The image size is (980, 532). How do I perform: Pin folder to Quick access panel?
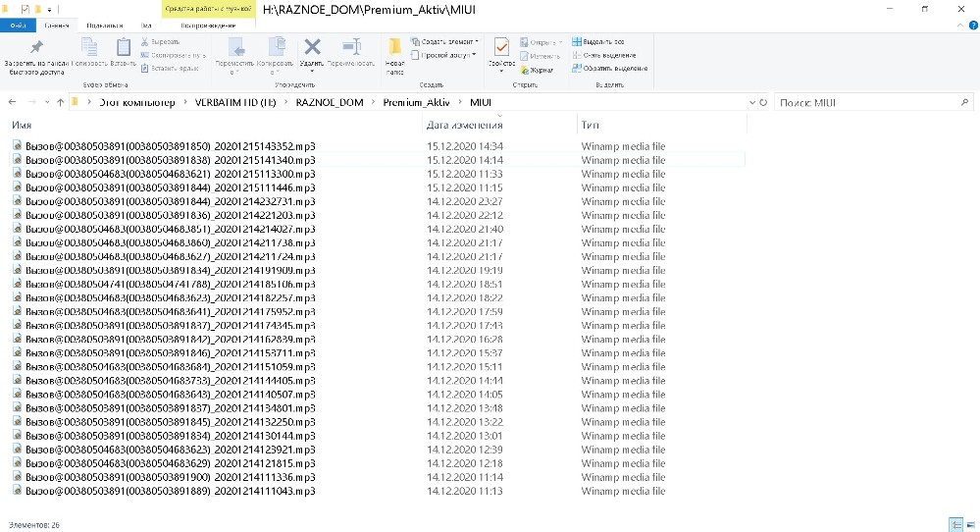pos(36,56)
